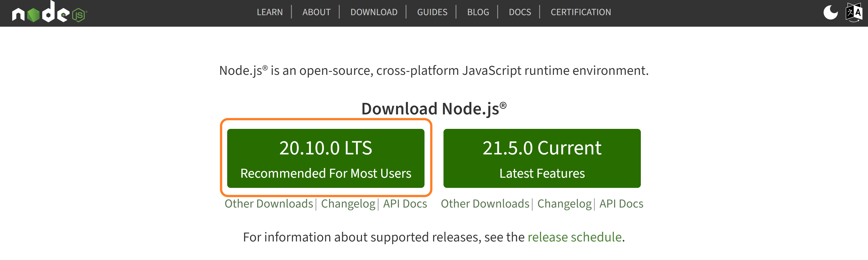Download the 21.5.0 Current version

coord(542,158)
